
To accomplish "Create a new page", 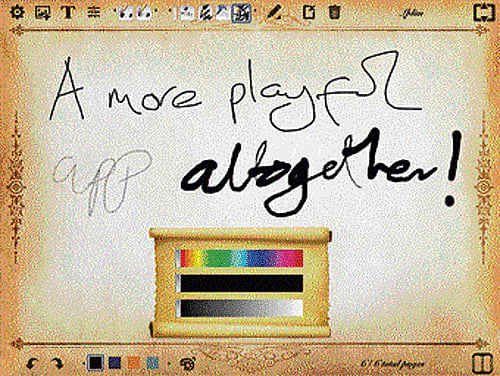I will [x=309, y=13].
